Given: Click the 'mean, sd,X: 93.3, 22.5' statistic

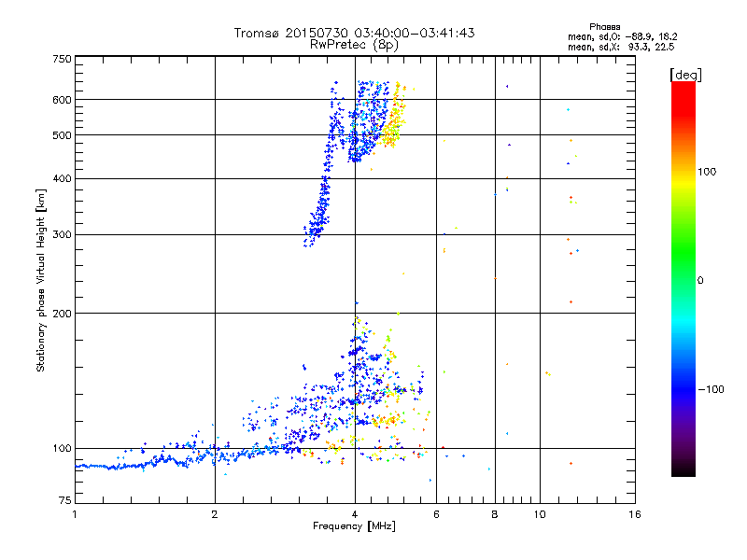Looking at the screenshot, I should (621, 47).
